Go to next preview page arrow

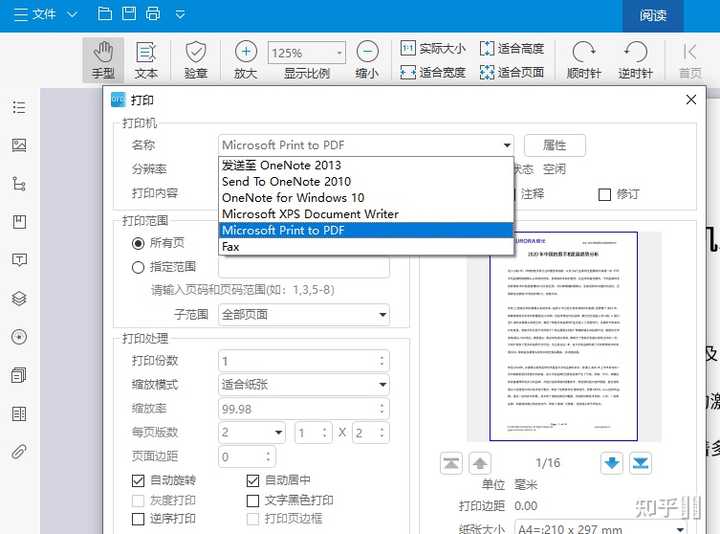(612, 463)
